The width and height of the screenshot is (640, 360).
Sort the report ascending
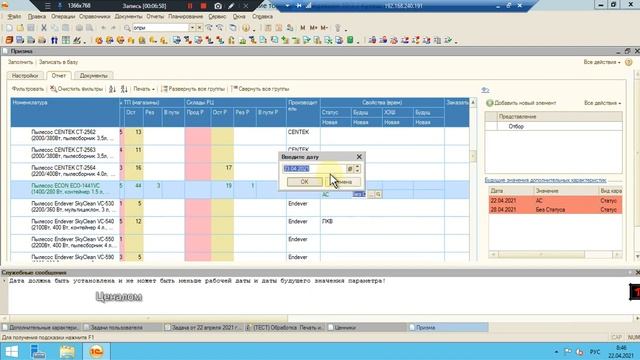point(112,89)
